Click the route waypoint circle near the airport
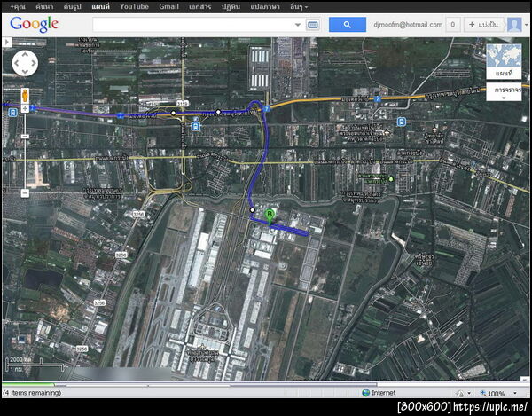This screenshot has width=532, height=416. click(x=252, y=210)
